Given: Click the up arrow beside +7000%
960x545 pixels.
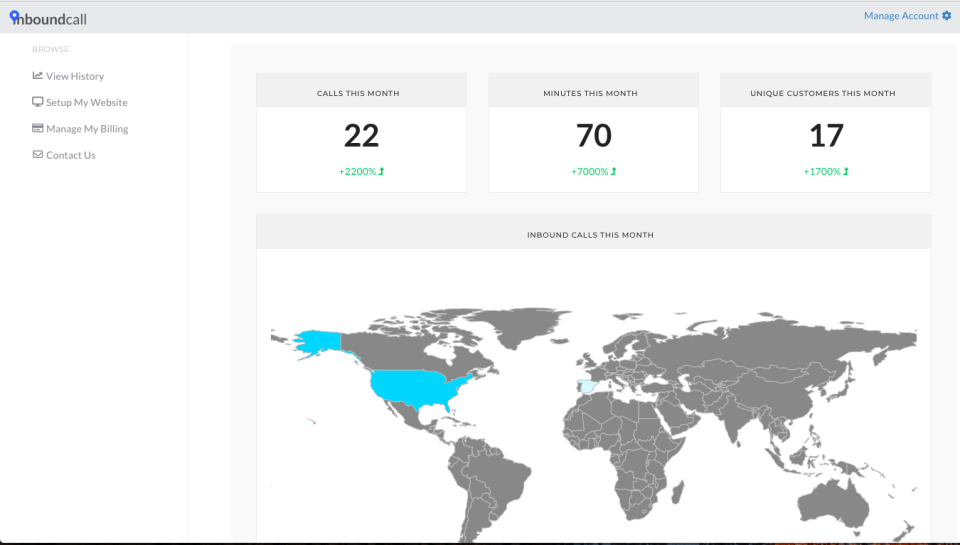Looking at the screenshot, I should coord(613,171).
